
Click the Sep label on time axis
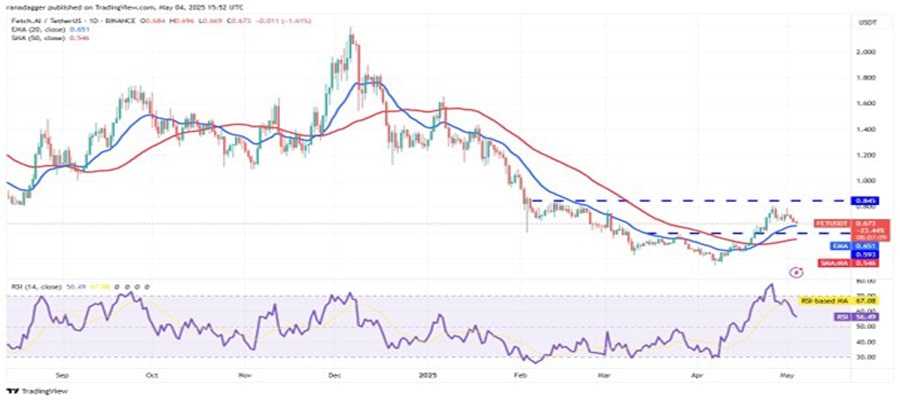pos(63,376)
